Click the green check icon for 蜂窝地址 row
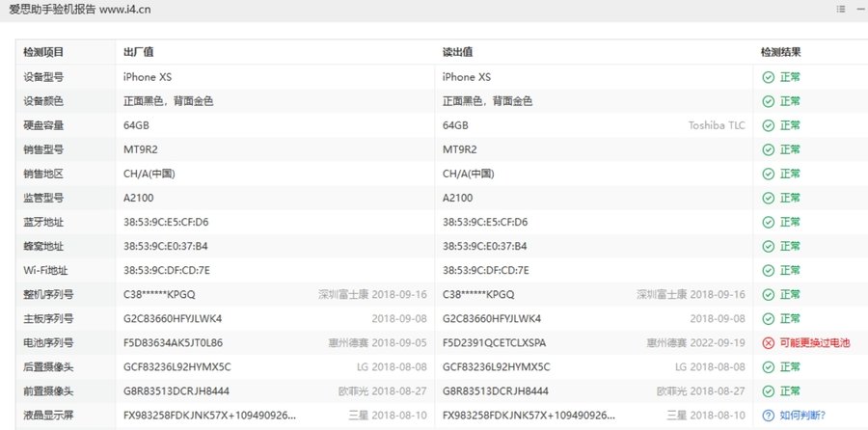 point(769,246)
